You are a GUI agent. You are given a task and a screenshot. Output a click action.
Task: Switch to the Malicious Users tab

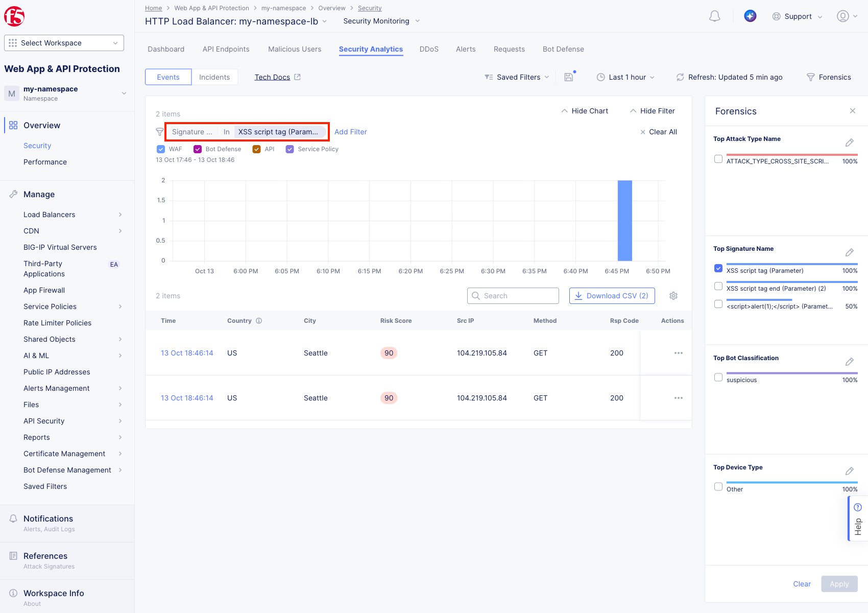point(295,49)
